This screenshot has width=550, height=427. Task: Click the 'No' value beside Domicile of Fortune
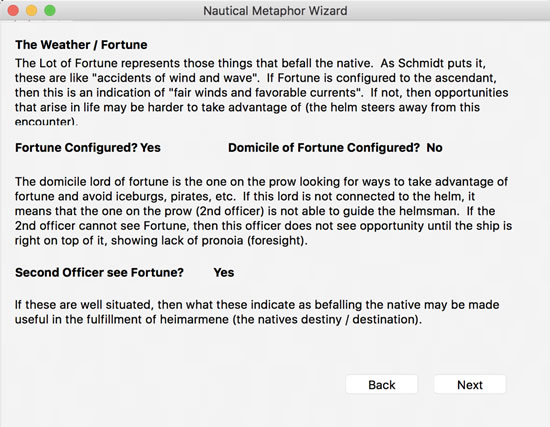pos(434,148)
